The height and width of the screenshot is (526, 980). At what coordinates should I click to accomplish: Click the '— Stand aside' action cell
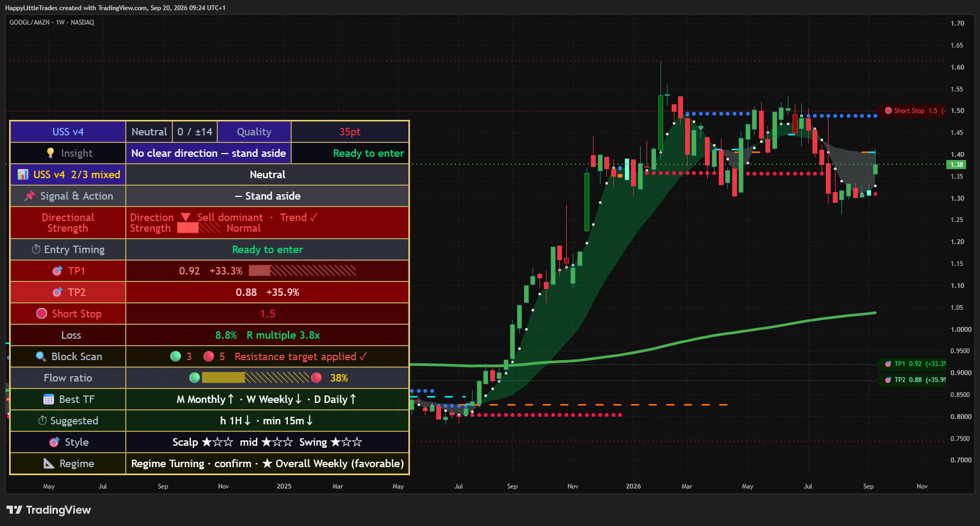click(x=268, y=196)
